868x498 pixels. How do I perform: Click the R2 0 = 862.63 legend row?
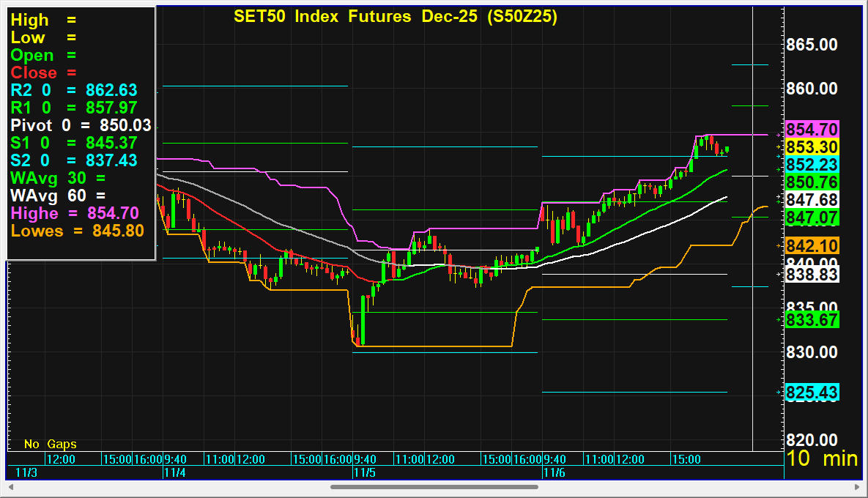[74, 90]
